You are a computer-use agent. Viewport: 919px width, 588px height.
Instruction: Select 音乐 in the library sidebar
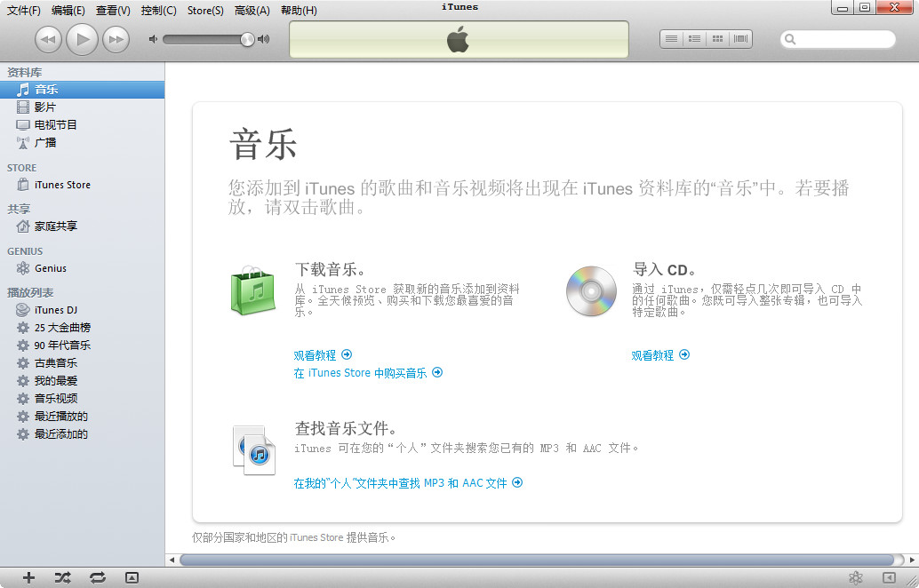click(x=82, y=90)
